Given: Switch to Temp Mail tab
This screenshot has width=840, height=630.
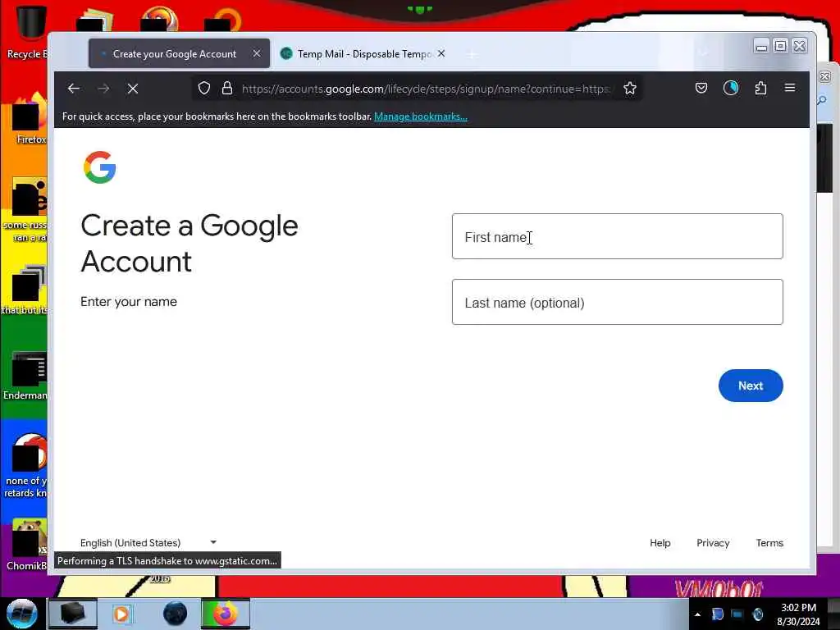Looking at the screenshot, I should (x=363, y=53).
